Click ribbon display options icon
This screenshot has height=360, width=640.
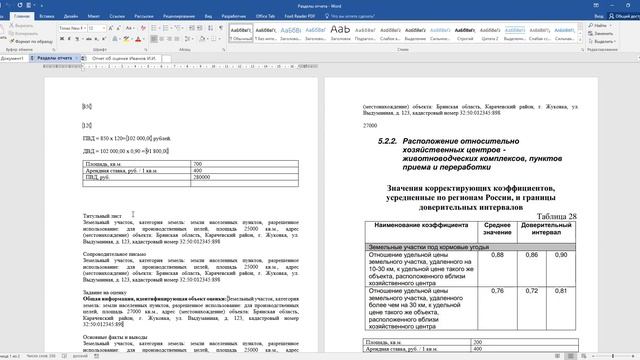[x=596, y=5]
